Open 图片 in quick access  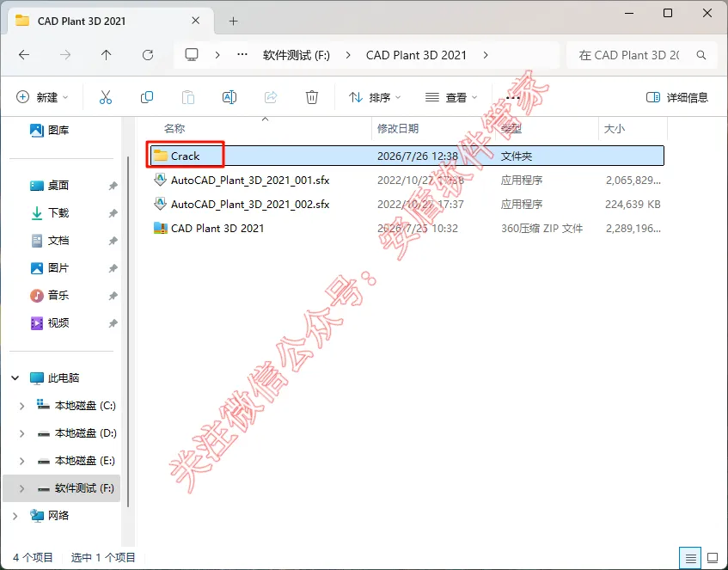[x=49, y=268]
